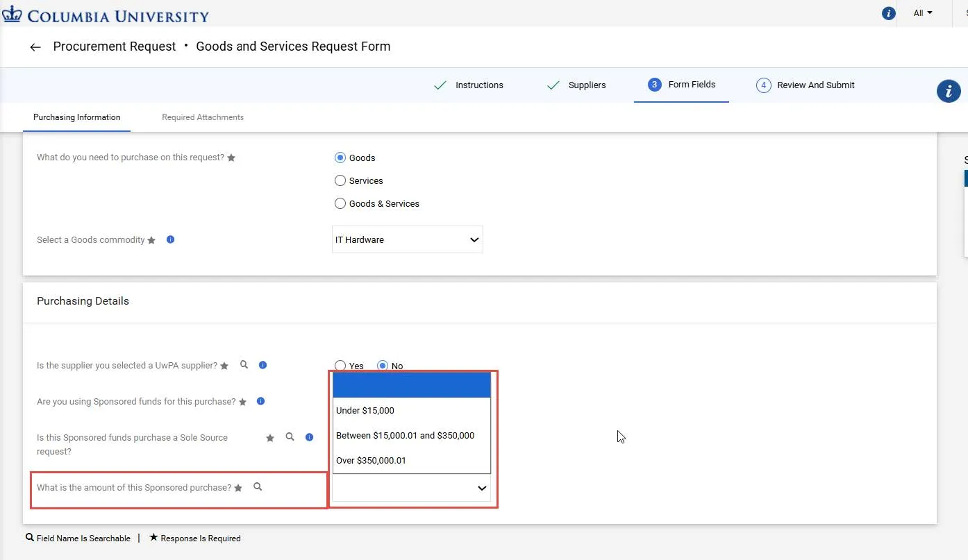Screen dimensions: 968x560
Task: Select the Services radio button
Action: click(340, 180)
